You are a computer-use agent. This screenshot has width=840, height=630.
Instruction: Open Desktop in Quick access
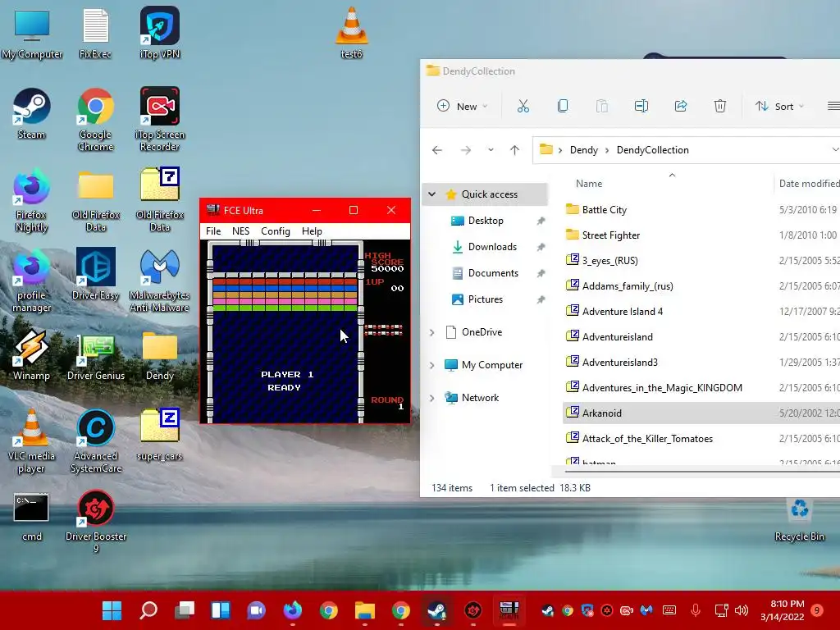(x=486, y=221)
